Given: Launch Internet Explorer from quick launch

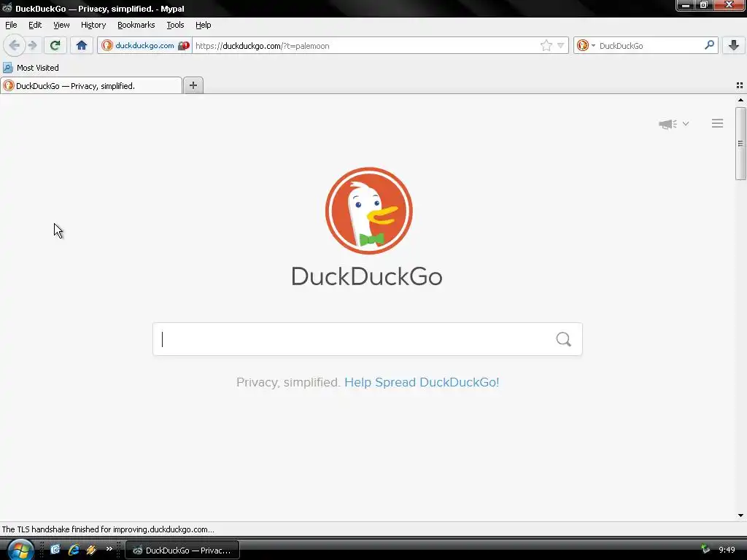Looking at the screenshot, I should pos(74,550).
